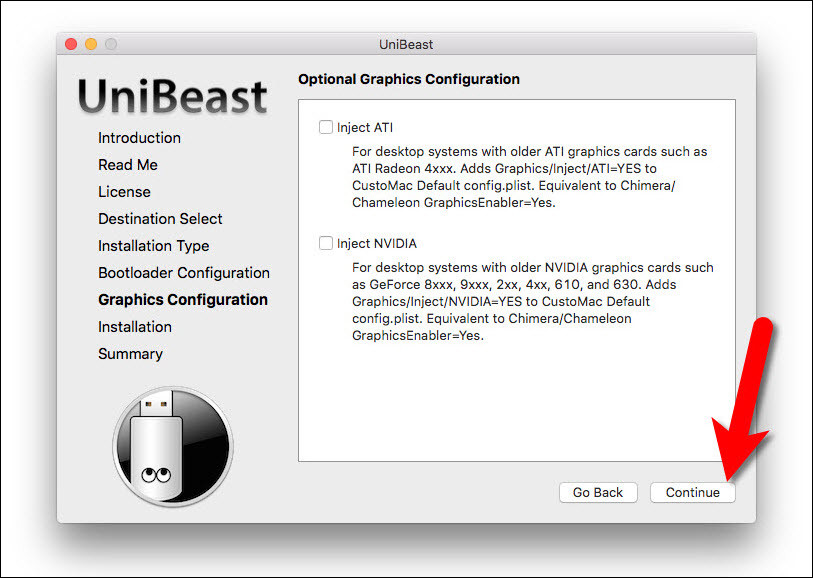813x578 pixels.
Task: Minimize the UniBeast window
Action: pos(91,44)
